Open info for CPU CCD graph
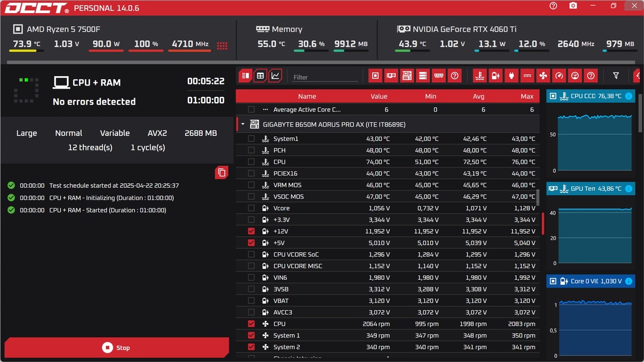 tap(629, 96)
